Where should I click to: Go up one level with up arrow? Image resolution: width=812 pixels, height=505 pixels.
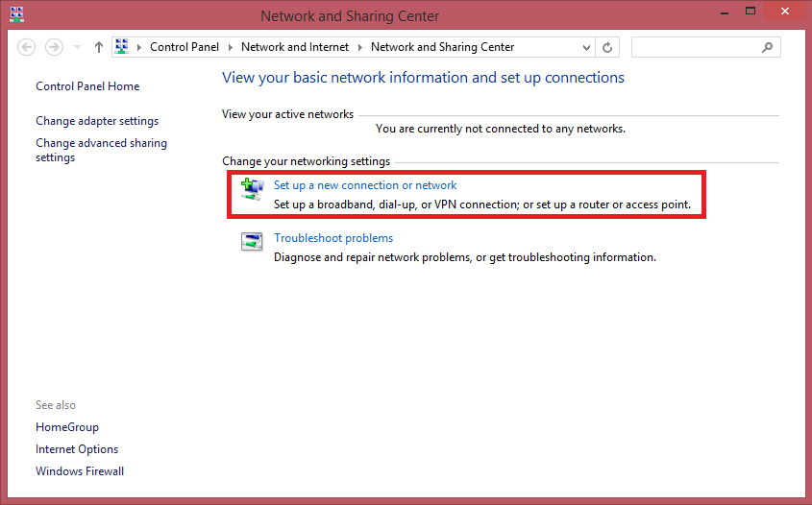point(99,47)
